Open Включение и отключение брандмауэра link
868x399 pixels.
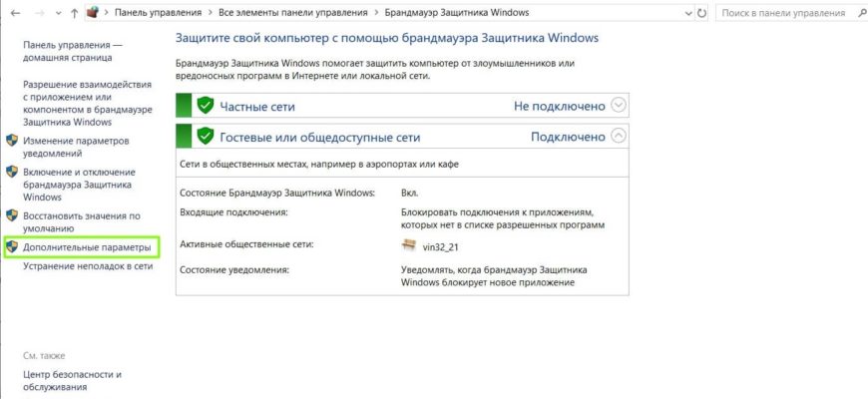[x=78, y=185]
